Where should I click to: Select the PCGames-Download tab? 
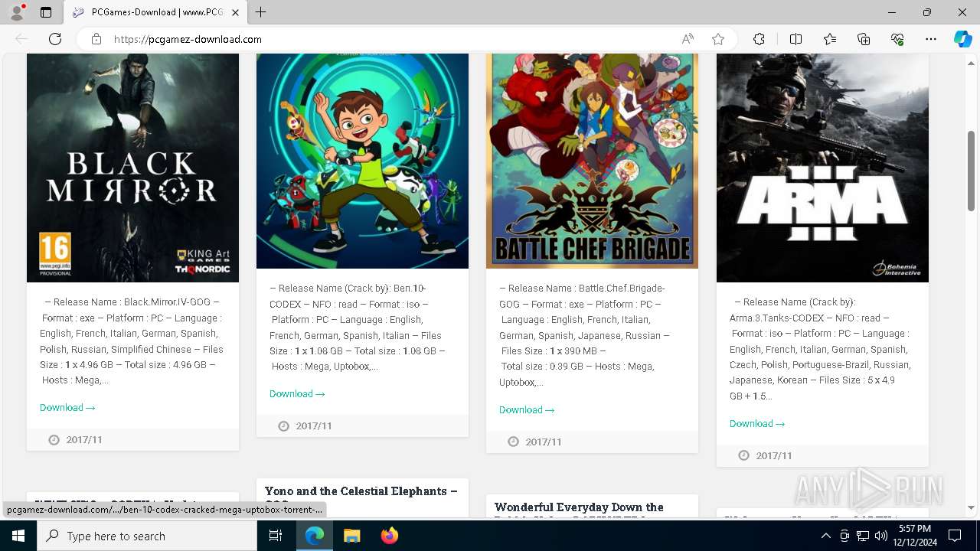pyautogui.click(x=155, y=12)
